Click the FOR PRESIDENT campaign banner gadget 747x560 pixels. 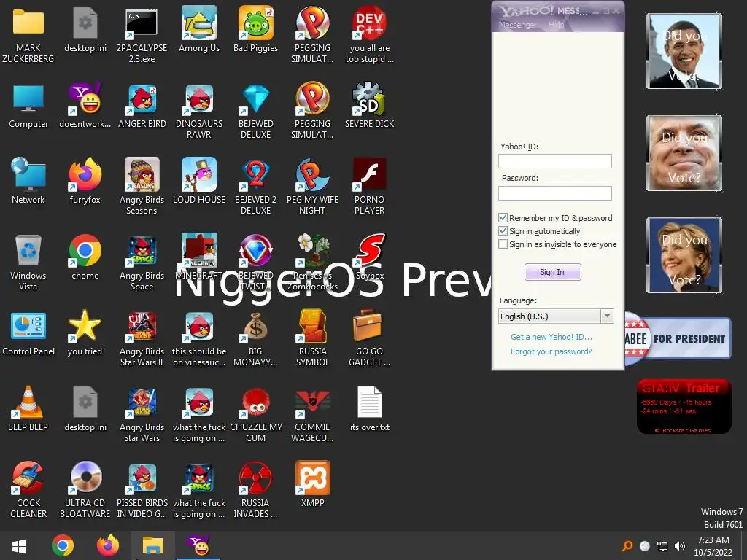pyautogui.click(x=678, y=338)
